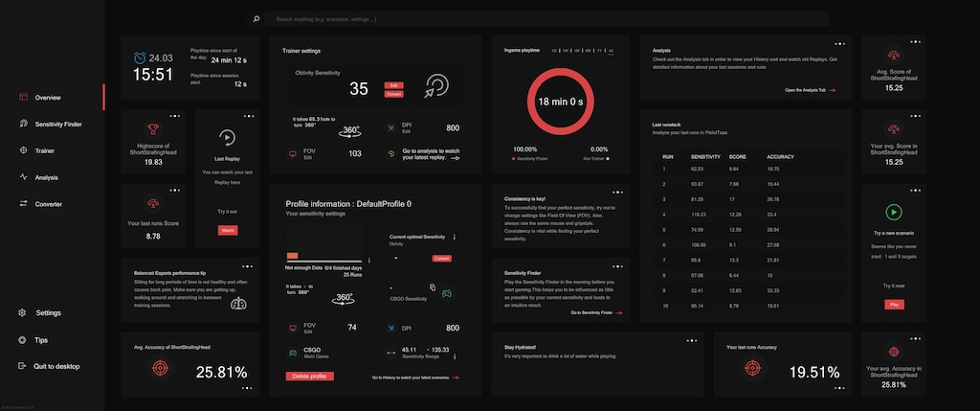This screenshot has width=980, height=411.
Task: Click the Last Replay play-circle icon
Action: (228, 138)
